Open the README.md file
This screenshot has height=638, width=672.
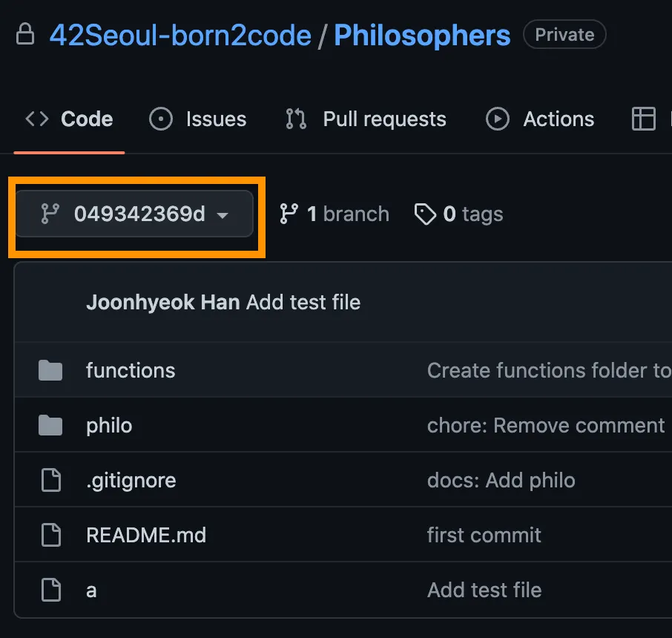pyautogui.click(x=146, y=535)
